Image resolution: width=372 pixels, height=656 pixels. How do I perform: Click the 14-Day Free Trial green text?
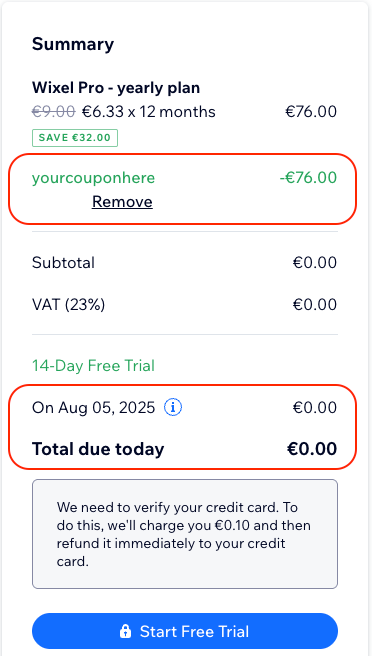[93, 366]
